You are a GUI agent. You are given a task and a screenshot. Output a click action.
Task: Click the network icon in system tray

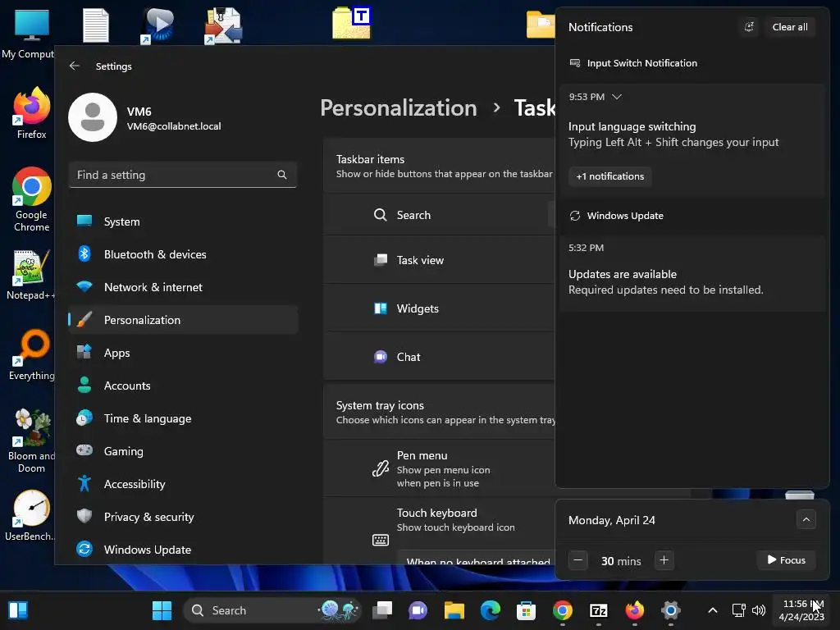(739, 610)
